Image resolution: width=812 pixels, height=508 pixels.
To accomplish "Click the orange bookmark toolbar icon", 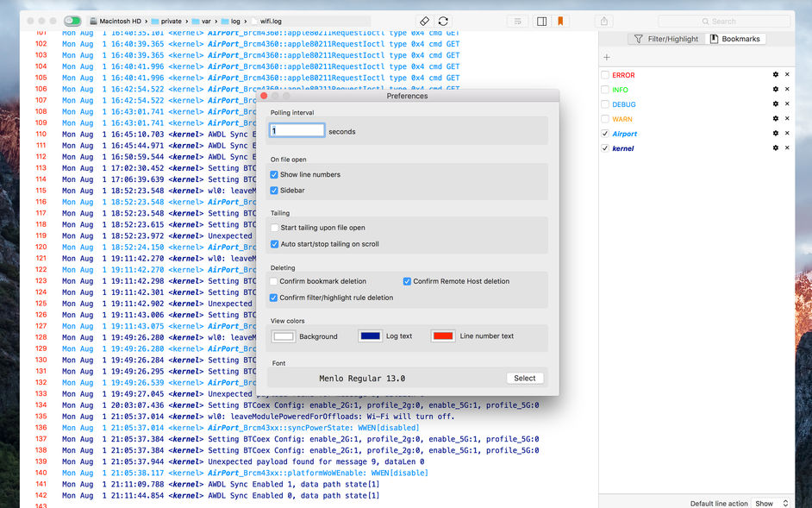I will tap(560, 21).
